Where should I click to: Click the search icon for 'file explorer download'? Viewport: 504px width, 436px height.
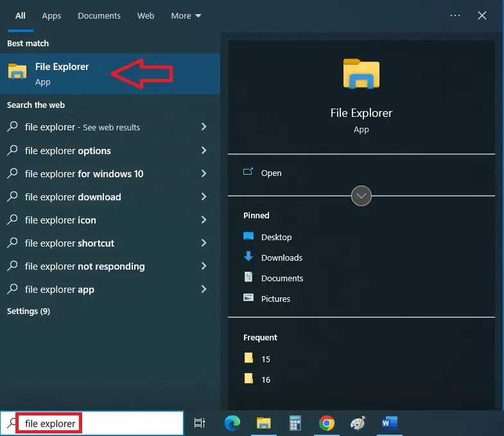pos(12,196)
